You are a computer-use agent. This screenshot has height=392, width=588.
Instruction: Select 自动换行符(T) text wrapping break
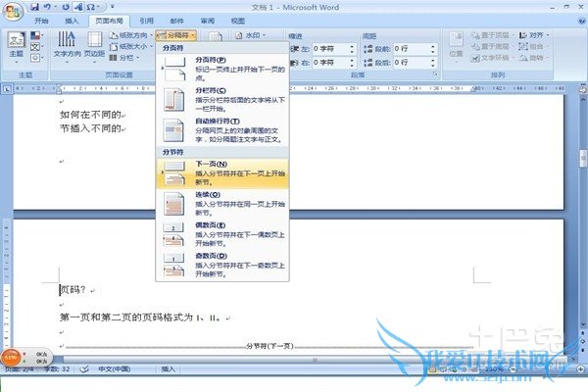(222, 130)
